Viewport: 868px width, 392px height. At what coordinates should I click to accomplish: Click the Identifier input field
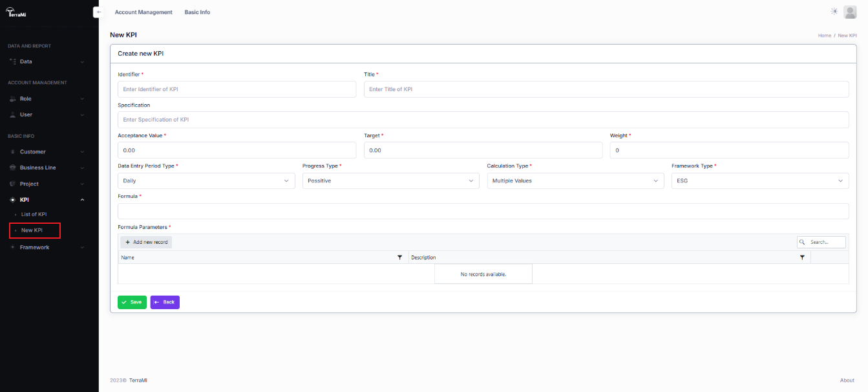pyautogui.click(x=237, y=89)
